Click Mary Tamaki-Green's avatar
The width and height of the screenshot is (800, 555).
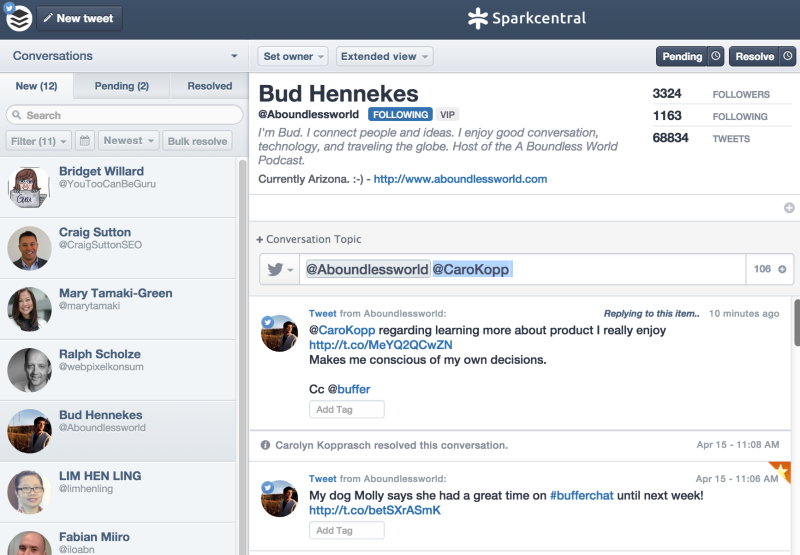(x=29, y=309)
